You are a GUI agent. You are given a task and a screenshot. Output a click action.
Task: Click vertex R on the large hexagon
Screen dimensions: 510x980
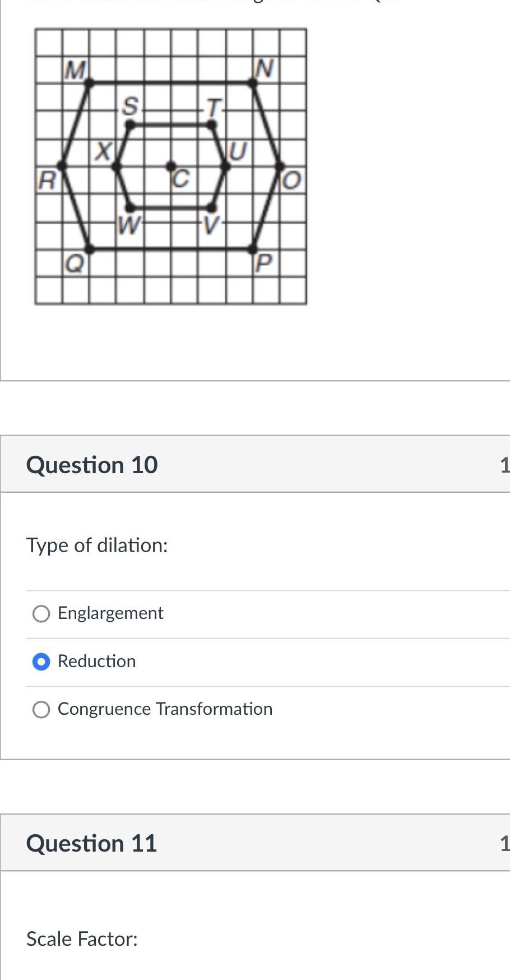click(61, 165)
